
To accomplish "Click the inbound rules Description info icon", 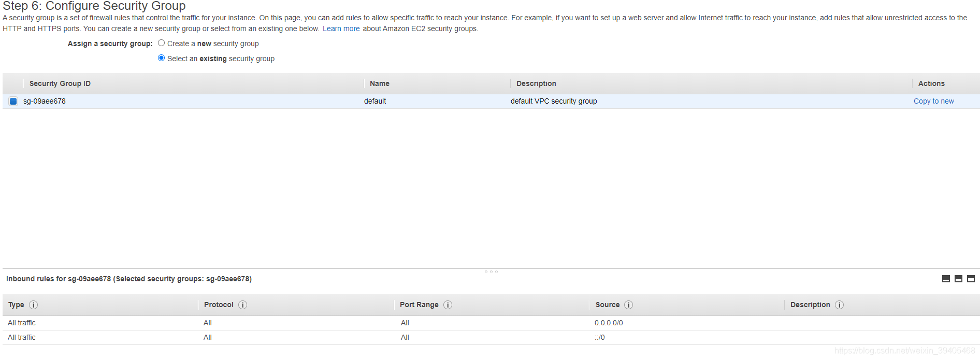I will [839, 305].
